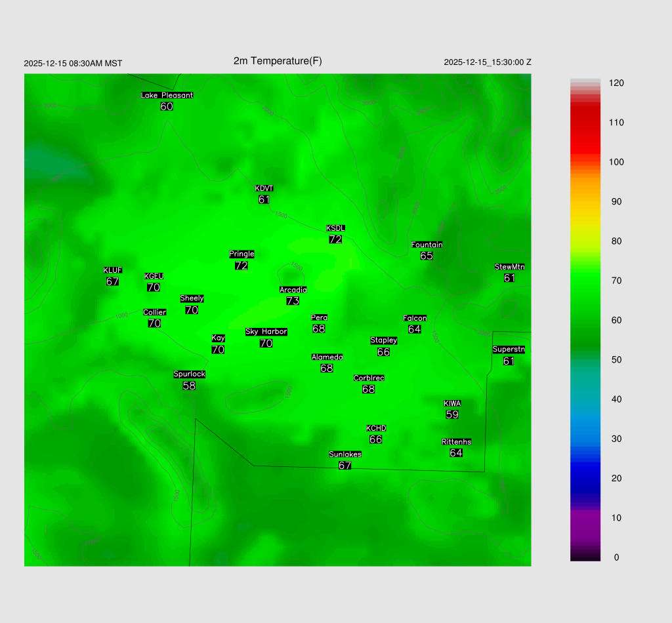Select the Spurlock station reading of 58

pyautogui.click(x=189, y=386)
